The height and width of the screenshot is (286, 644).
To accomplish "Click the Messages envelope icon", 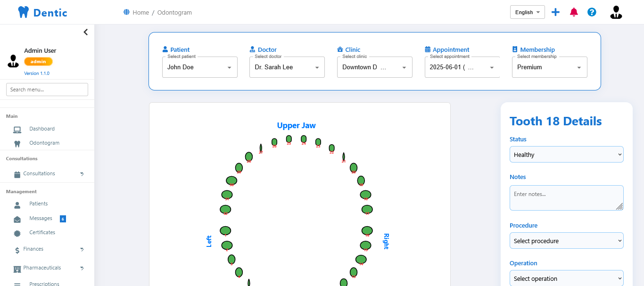I will (x=17, y=218).
